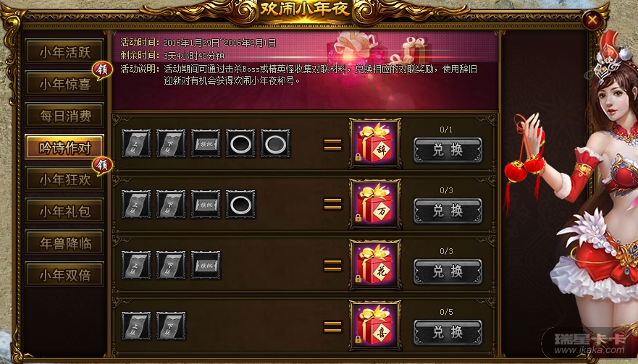Screen dimensions: 638x364
Task: Switch to the 小年惊喜 tab
Action: coord(64,84)
